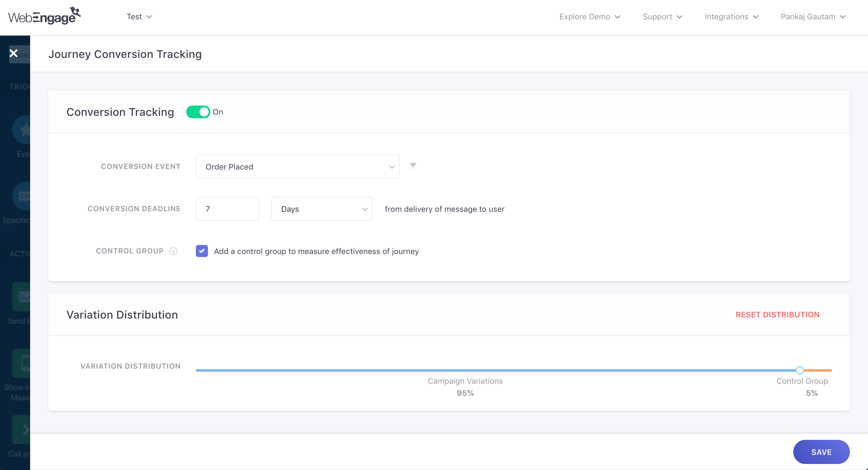This screenshot has height=470, width=868.
Task: Click the conversion event filter icon
Action: [x=413, y=166]
